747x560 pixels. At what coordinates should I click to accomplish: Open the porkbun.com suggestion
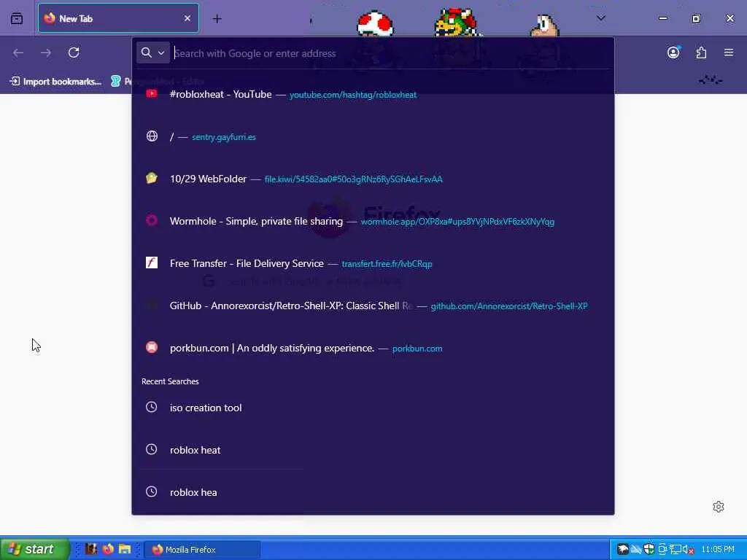[x=373, y=348]
